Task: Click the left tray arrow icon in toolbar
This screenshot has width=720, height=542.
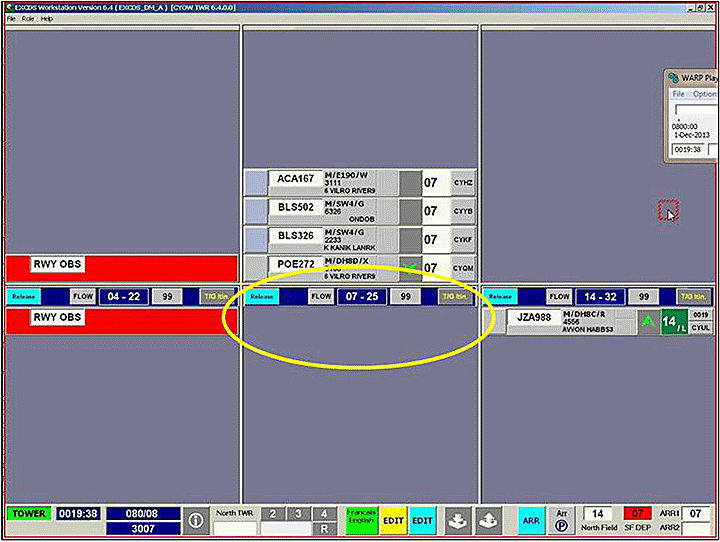Action: point(457,520)
